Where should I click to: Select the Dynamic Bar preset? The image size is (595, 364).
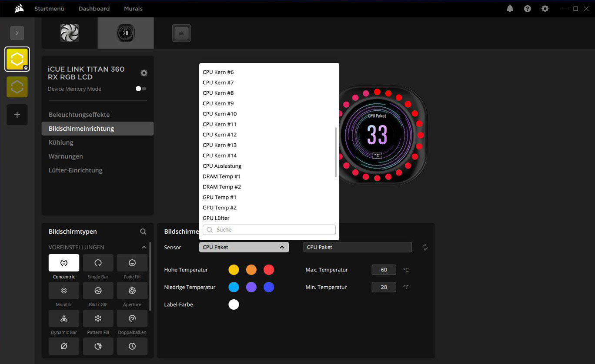pyautogui.click(x=64, y=318)
